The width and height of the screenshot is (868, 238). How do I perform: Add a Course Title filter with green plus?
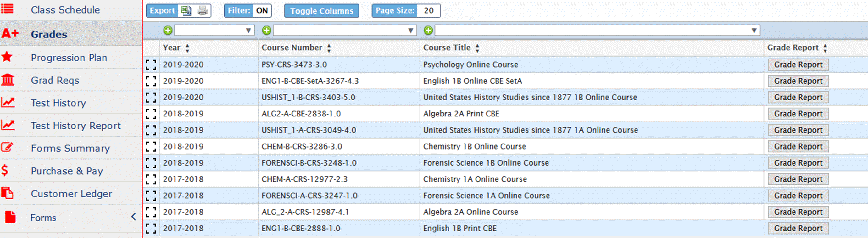[x=428, y=31]
